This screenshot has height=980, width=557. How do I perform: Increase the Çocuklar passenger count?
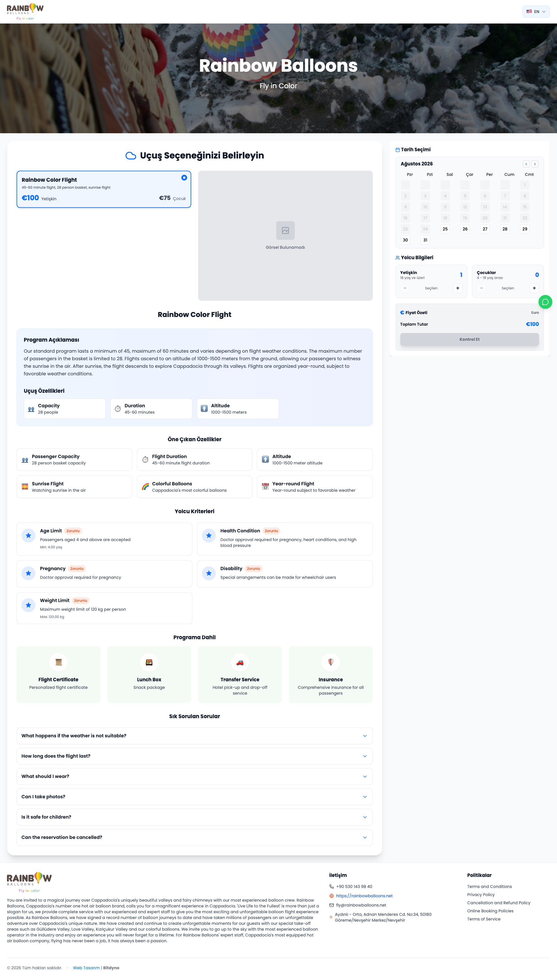pos(534,288)
